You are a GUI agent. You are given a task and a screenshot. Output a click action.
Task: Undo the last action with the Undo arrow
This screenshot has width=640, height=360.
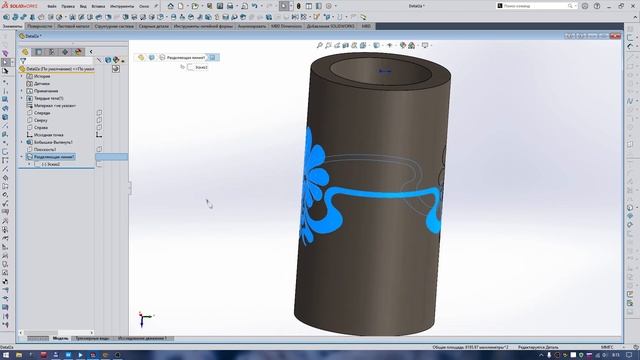[254, 6]
